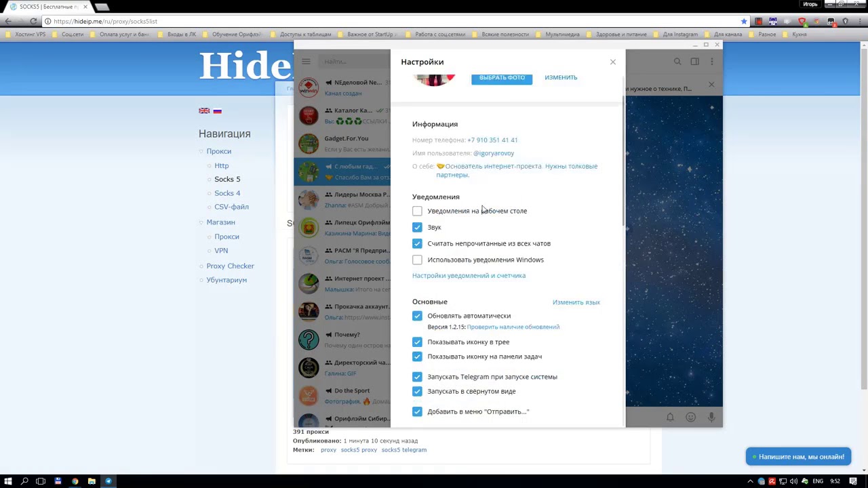Screen dimensions: 868x488
Task: Toggle the 'Звук' sound checkbox
Action: (417, 227)
